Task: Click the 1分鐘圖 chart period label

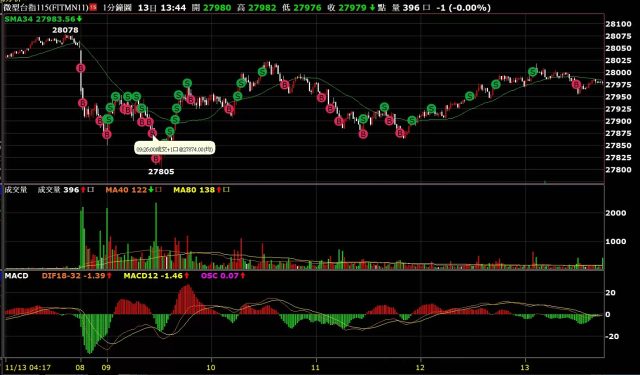Action: (117, 7)
